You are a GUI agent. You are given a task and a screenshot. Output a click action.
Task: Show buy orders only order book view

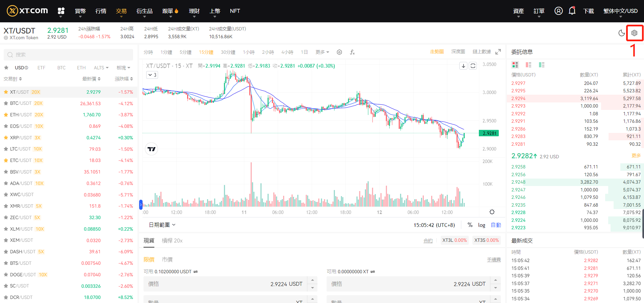tap(542, 65)
